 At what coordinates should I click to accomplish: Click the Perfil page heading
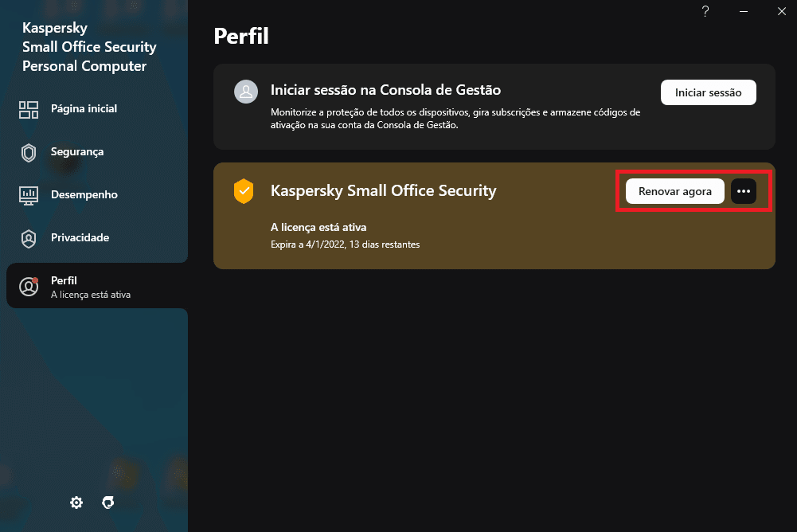(x=241, y=36)
